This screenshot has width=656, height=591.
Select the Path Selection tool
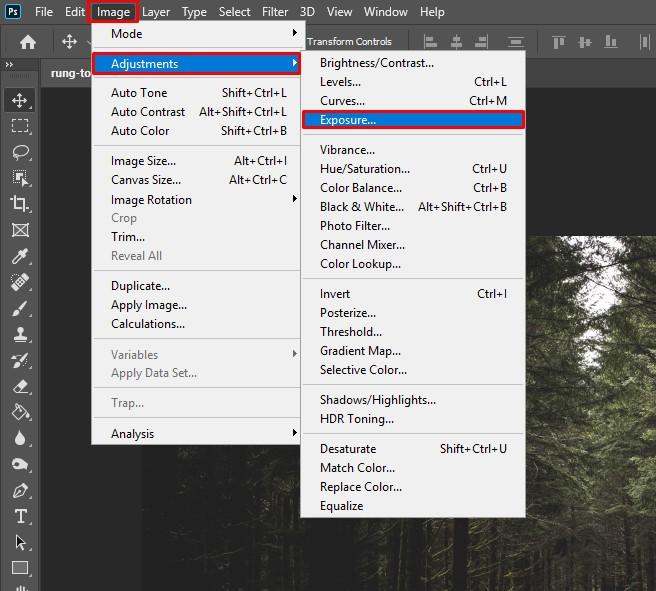point(20,542)
